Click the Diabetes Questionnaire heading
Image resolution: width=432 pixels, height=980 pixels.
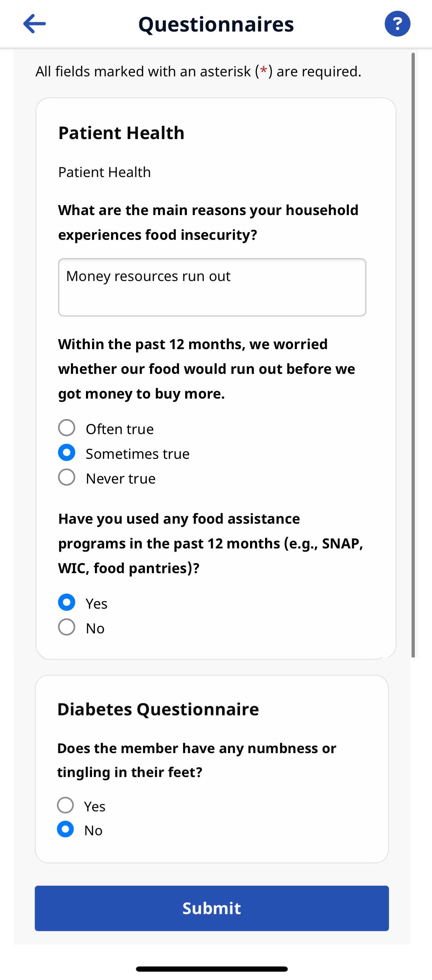158,709
